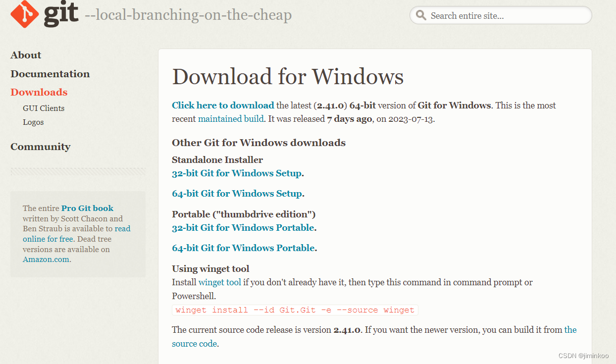Download 32-bit Git for Windows Setup

click(x=237, y=173)
